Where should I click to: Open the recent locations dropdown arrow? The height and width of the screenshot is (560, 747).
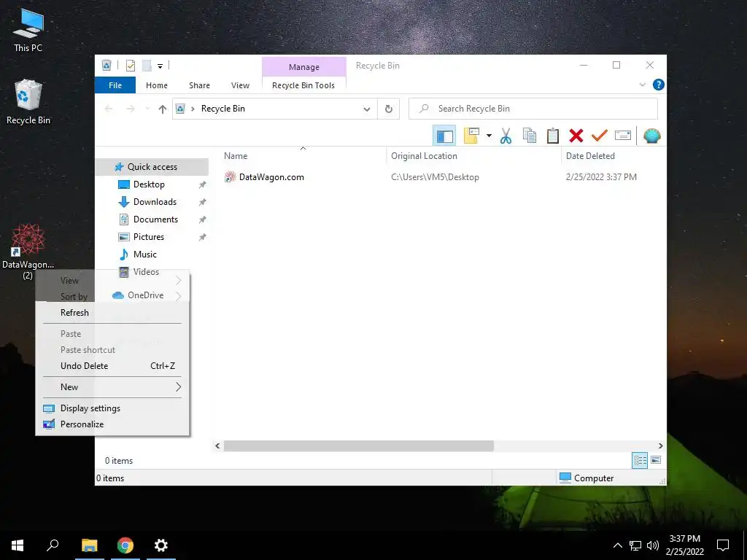(147, 109)
